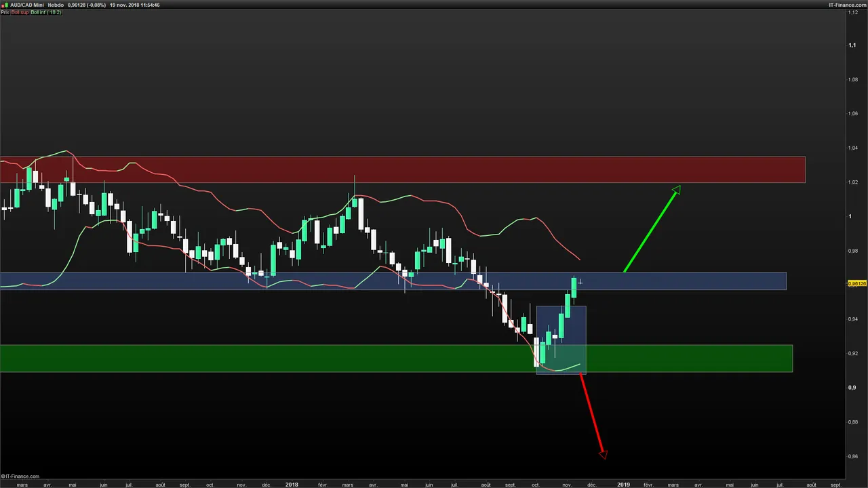Click the 0,98 price axis label
The image size is (868, 488).
click(x=853, y=251)
